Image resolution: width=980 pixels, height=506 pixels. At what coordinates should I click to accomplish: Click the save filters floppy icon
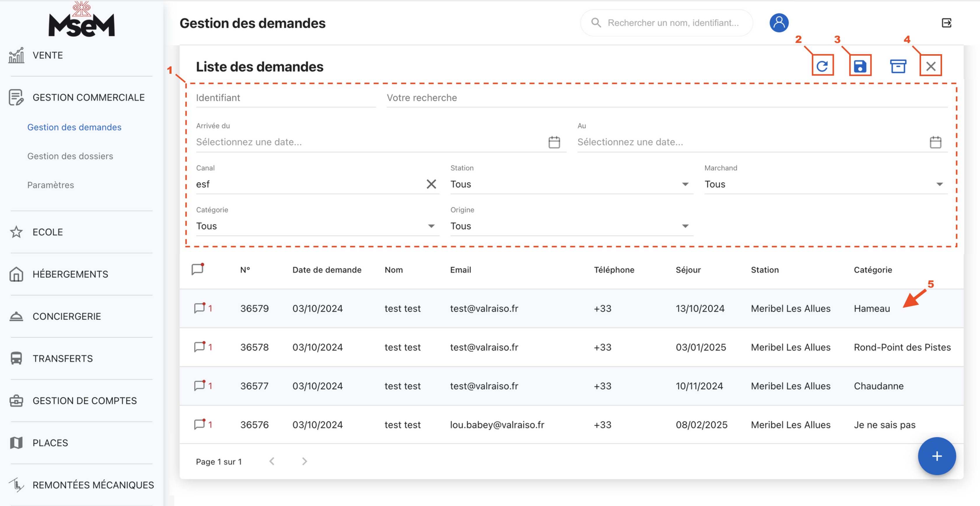860,66
